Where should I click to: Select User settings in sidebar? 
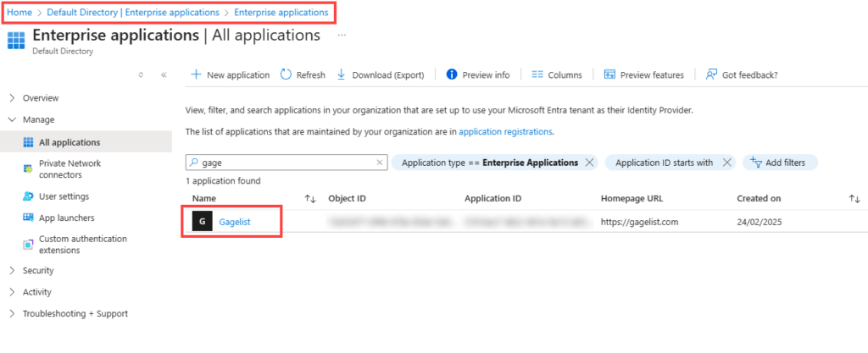point(64,196)
